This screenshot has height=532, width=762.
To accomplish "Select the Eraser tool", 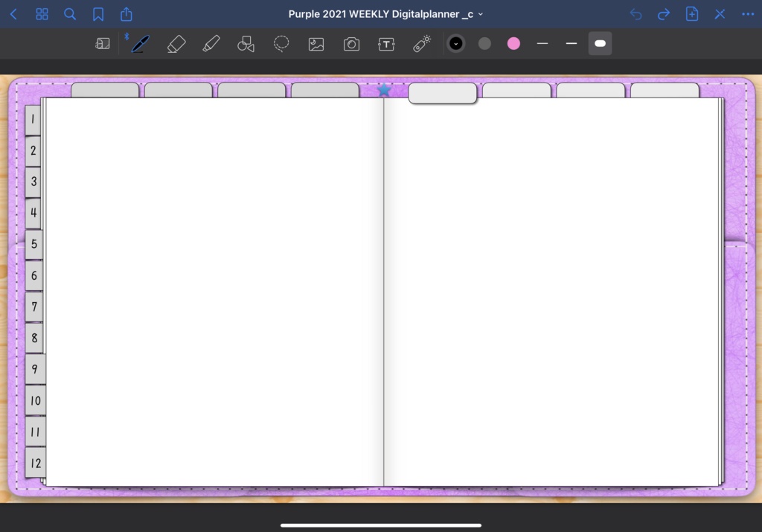I will point(176,44).
